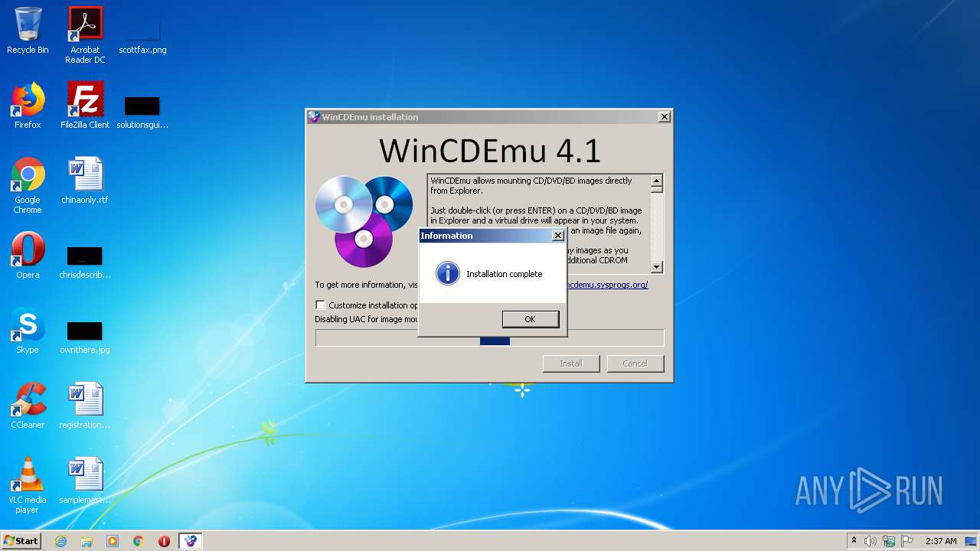
Task: Close the WinCDEmu installation window
Action: click(x=665, y=117)
